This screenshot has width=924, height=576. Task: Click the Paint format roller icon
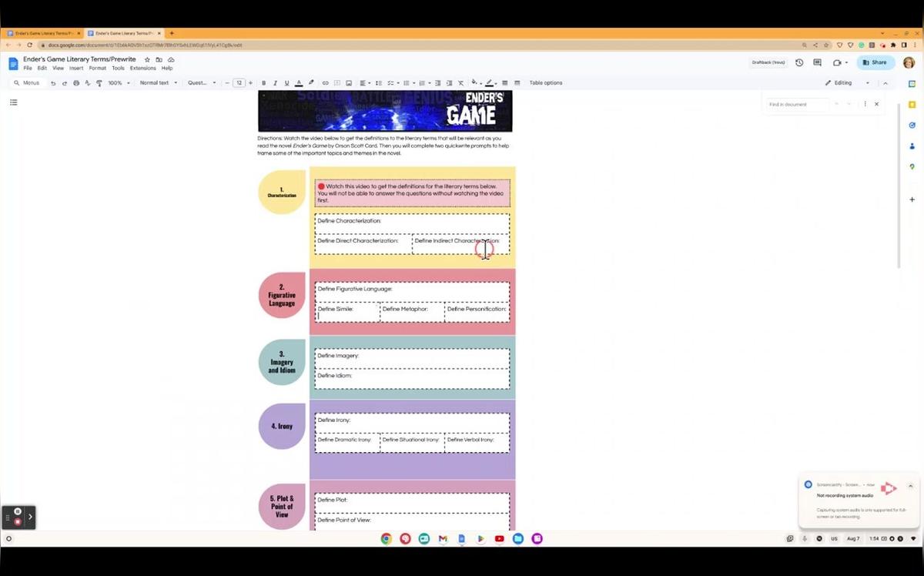tap(99, 83)
